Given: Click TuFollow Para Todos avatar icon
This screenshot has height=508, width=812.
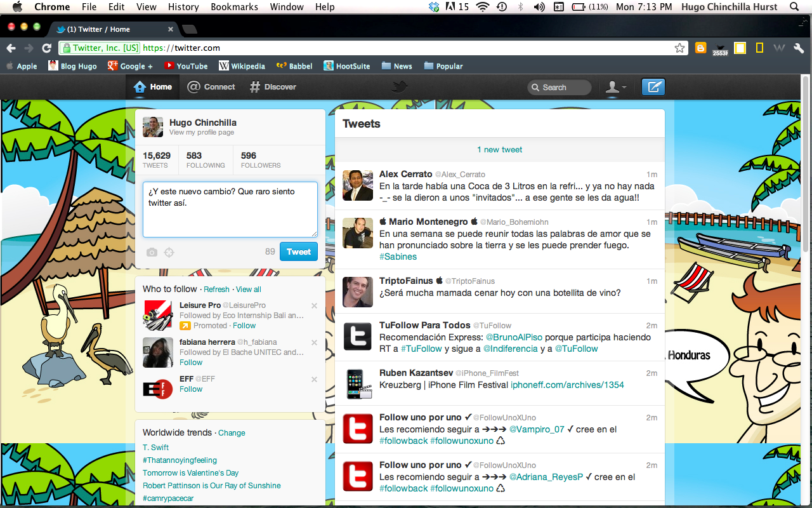Looking at the screenshot, I should point(358,336).
